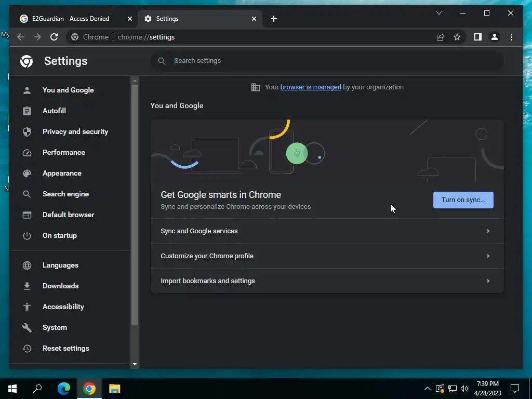532x399 pixels.
Task: Click the Privacy and security shield icon
Action: click(x=27, y=131)
